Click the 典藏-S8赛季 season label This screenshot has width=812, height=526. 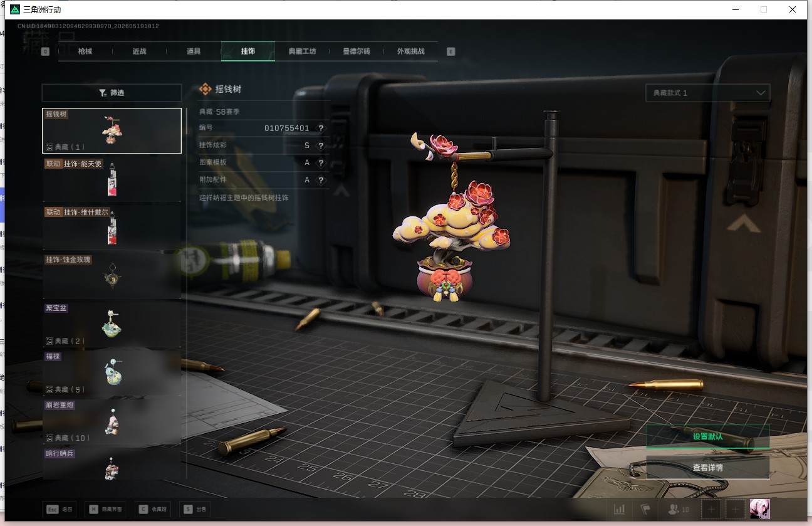point(219,112)
